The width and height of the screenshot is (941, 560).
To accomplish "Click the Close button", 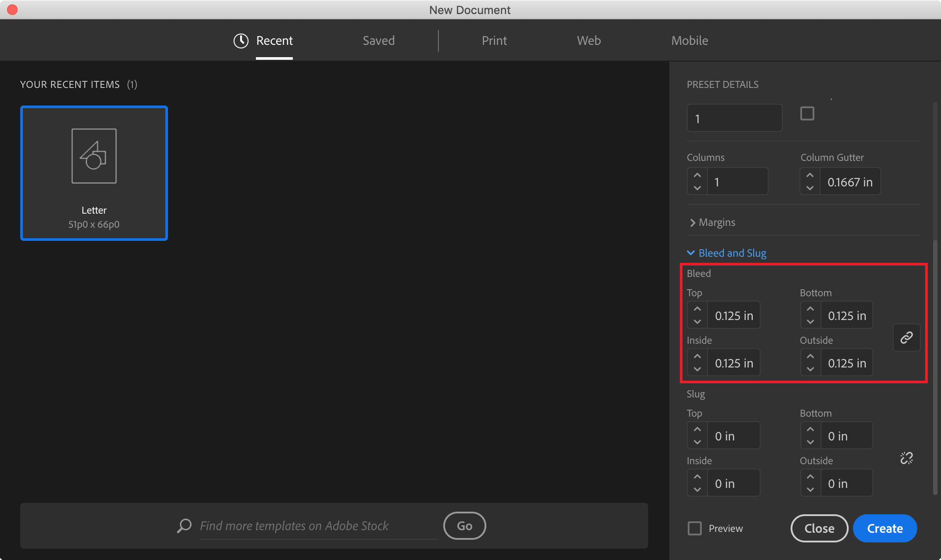I will pyautogui.click(x=819, y=528).
